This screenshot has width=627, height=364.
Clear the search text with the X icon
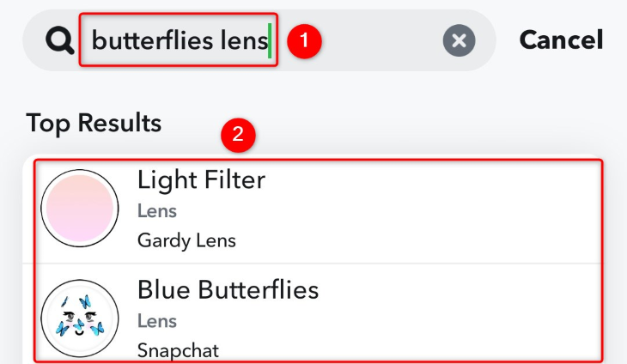pyautogui.click(x=460, y=40)
